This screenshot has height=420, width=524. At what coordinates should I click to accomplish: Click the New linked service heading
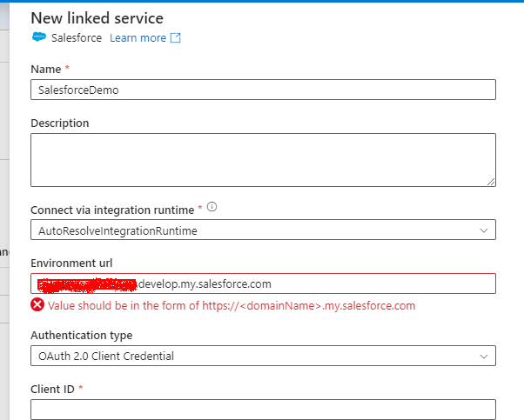tap(97, 18)
